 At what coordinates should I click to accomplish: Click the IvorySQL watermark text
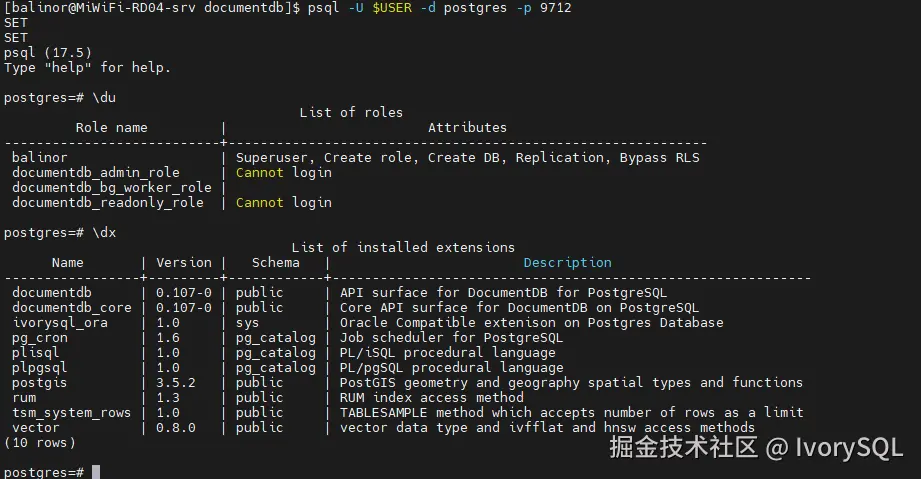849,448
